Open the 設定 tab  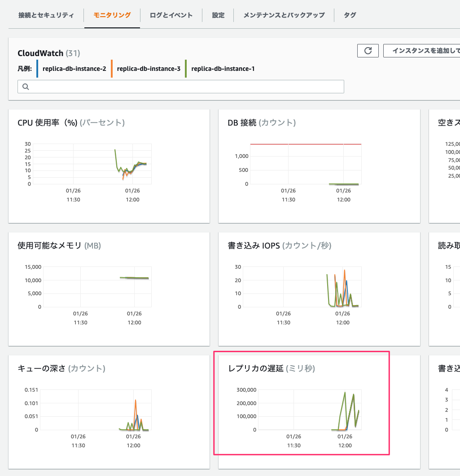(x=218, y=15)
